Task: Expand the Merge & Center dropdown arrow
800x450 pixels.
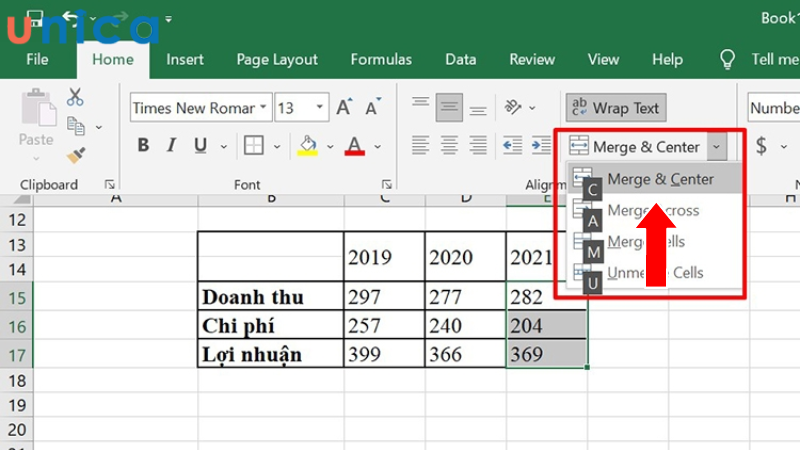Action: tap(716, 147)
